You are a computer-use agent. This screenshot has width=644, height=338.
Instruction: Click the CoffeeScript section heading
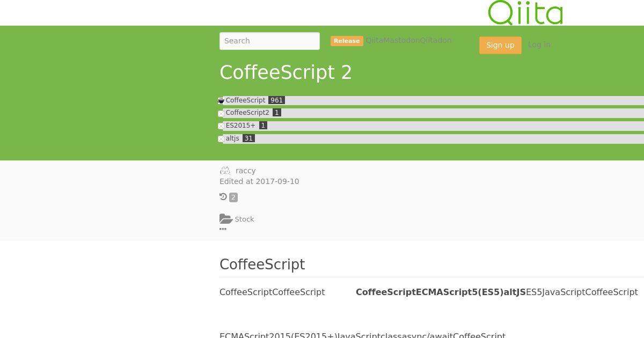pos(262,264)
